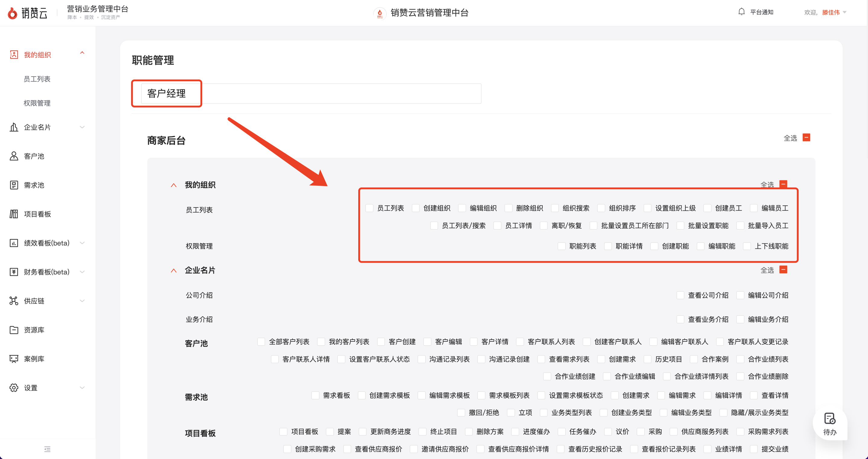
Task: Click the 企业名片 sidebar icon
Action: pyautogui.click(x=14, y=127)
